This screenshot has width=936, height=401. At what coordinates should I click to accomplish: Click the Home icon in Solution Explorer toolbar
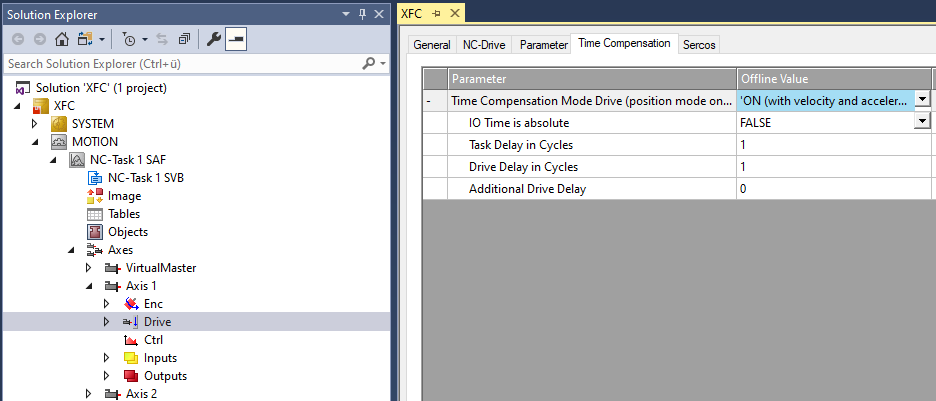pyautogui.click(x=61, y=39)
